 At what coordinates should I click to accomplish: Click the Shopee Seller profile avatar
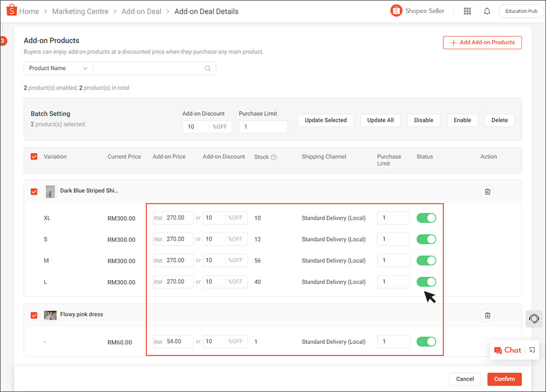(396, 10)
